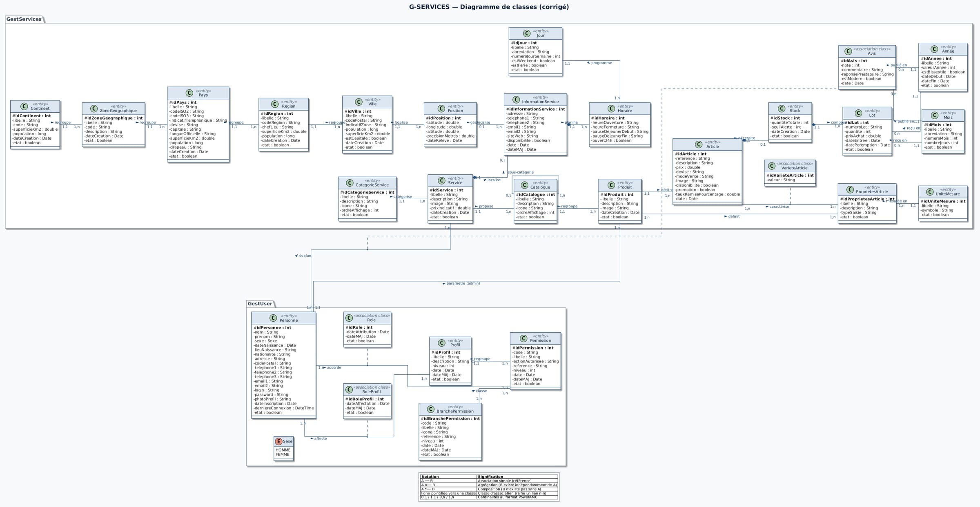Click the derniereConnexion : DateTime attribute

point(284,408)
